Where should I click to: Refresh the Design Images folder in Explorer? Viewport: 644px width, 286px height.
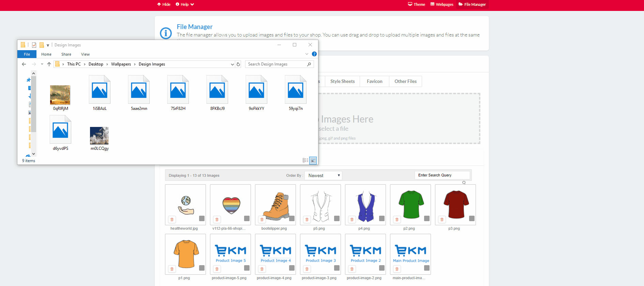[x=238, y=64]
